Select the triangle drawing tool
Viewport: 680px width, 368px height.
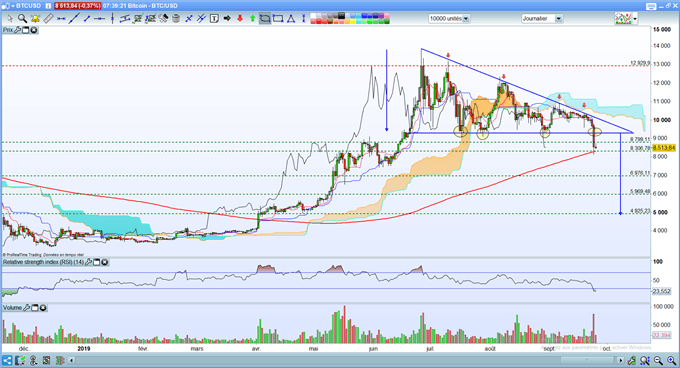pyautogui.click(x=291, y=19)
